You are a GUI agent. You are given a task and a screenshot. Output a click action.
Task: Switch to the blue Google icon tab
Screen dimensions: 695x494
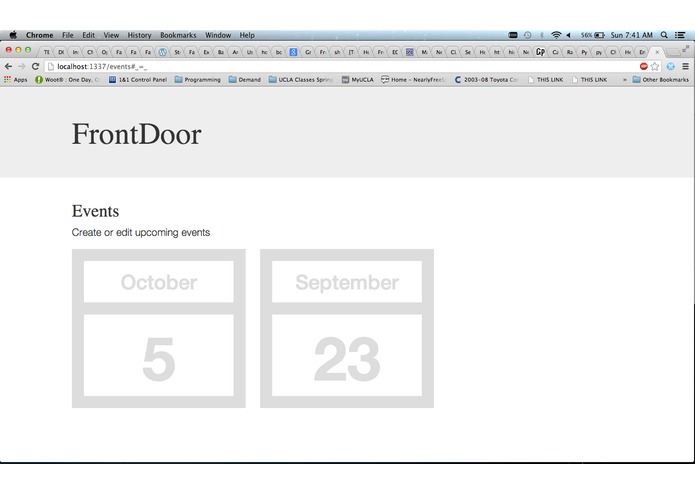point(293,52)
